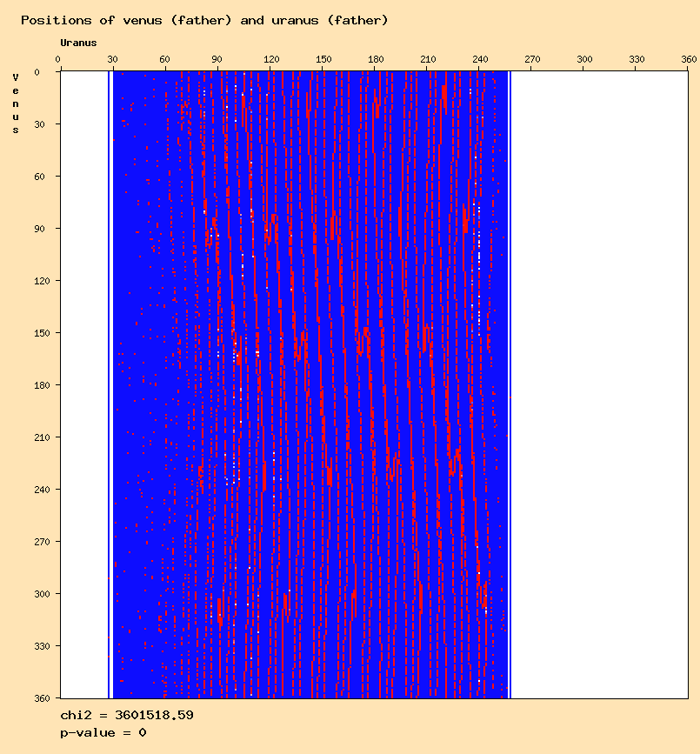Screen dimensions: 700x754
Task: Click the vertical Venus axis label
Action: click(x=16, y=103)
